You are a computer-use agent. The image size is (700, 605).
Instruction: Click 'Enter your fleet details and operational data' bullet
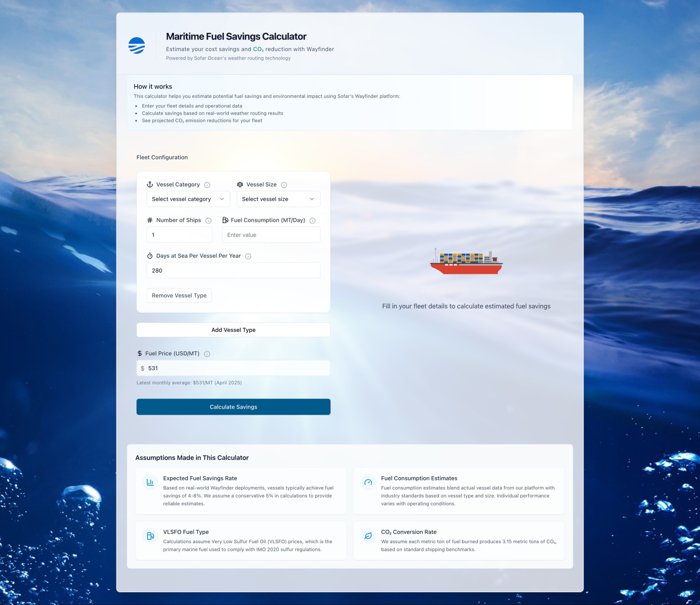(x=192, y=106)
